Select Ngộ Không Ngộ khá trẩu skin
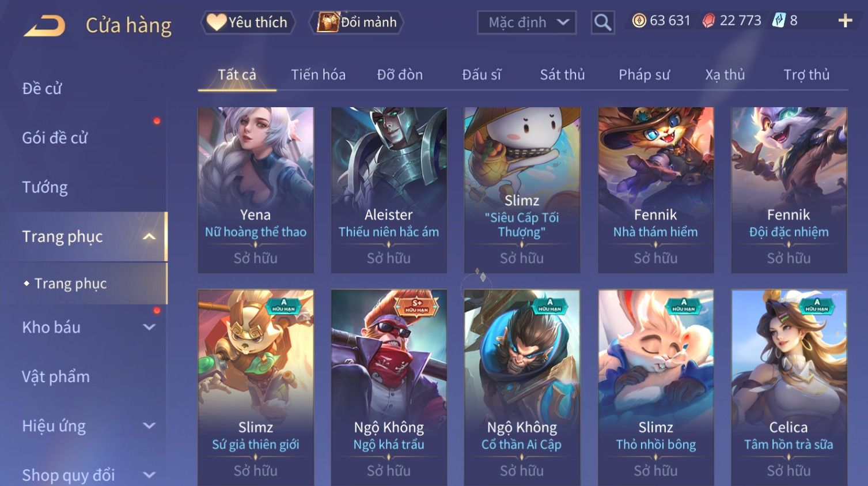The image size is (868, 486). coord(389,387)
